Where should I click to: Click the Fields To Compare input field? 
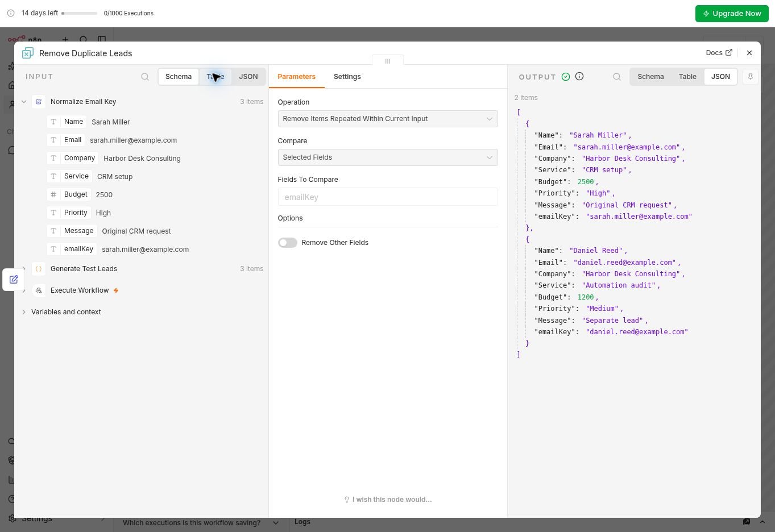click(x=388, y=197)
